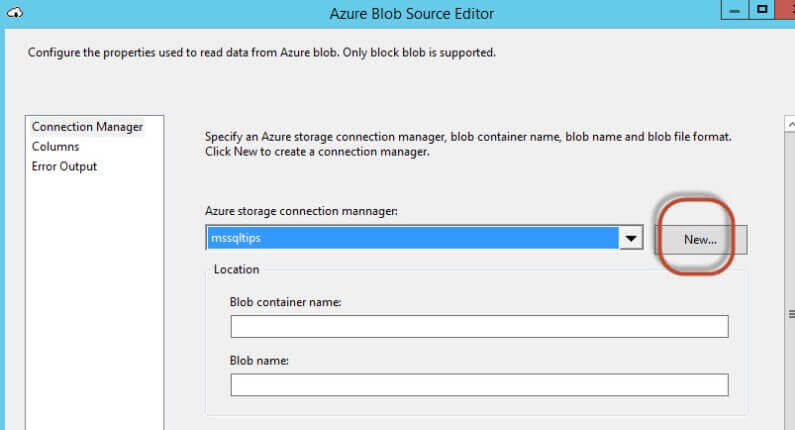Click the 'Blob name:' label

tap(259, 361)
